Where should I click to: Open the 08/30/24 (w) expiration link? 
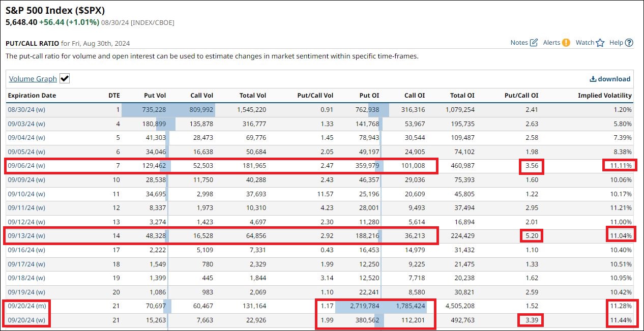click(26, 109)
